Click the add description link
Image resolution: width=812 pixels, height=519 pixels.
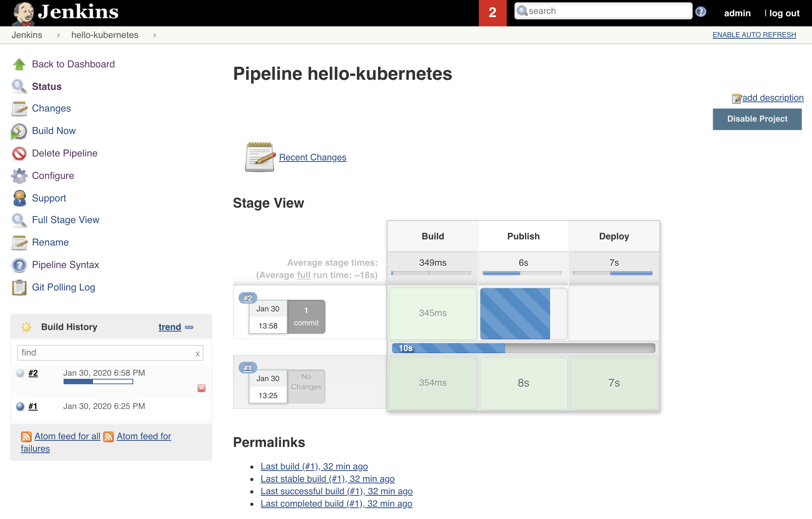pos(773,98)
